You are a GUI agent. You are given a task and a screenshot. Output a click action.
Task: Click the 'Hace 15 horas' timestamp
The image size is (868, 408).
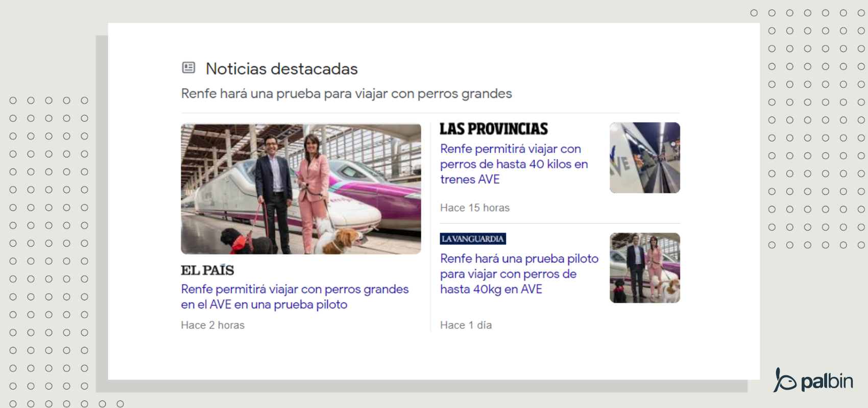[x=475, y=208]
